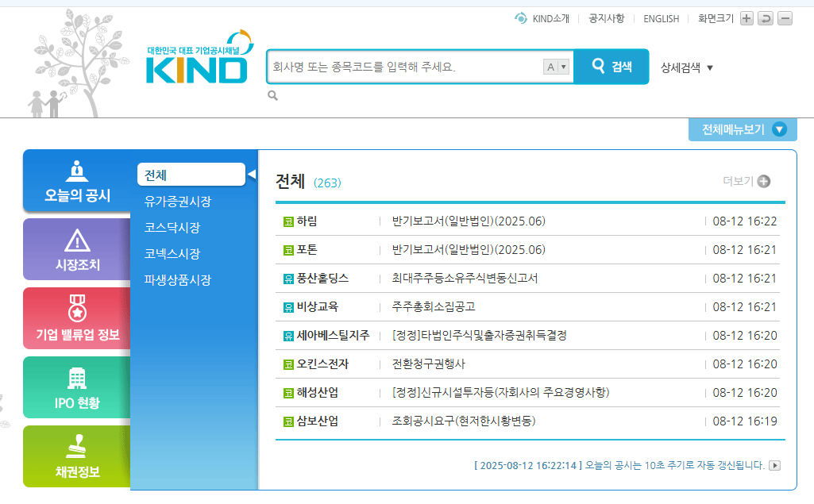814x504 pixels.
Task: Select the 유가증권시장 tab
Action: point(178,202)
